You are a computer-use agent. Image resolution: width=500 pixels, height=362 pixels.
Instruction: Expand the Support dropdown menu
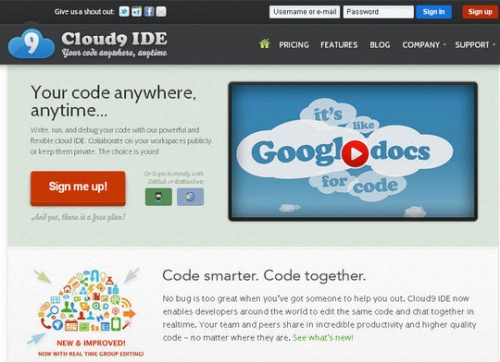(x=475, y=45)
